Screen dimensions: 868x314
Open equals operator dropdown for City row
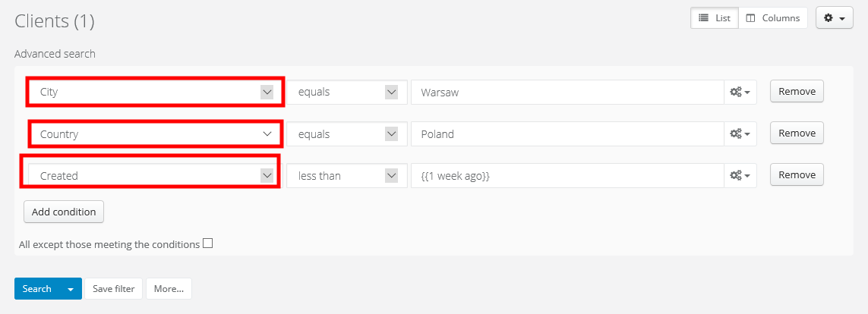pos(347,92)
